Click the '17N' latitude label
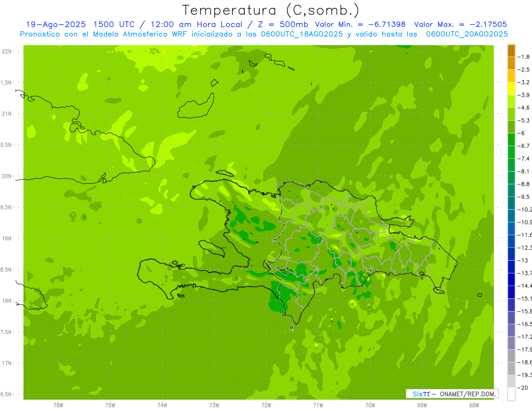Screen dimensions: 532x411 click(x=7, y=364)
